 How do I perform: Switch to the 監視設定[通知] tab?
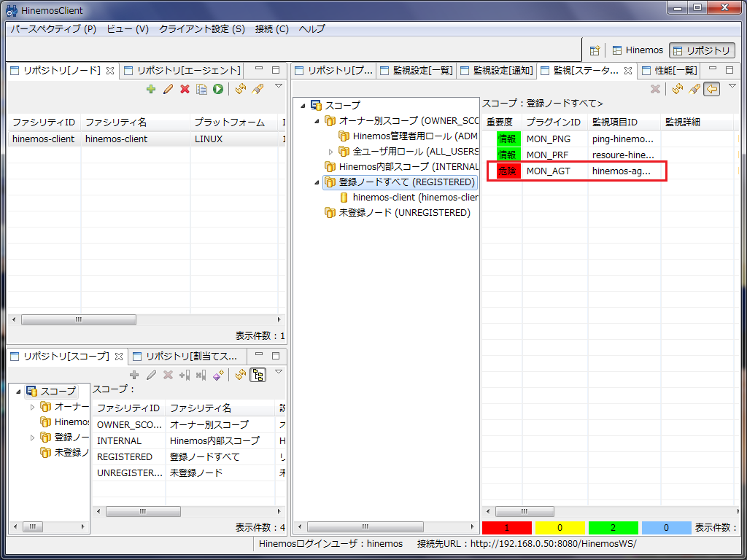pos(497,71)
